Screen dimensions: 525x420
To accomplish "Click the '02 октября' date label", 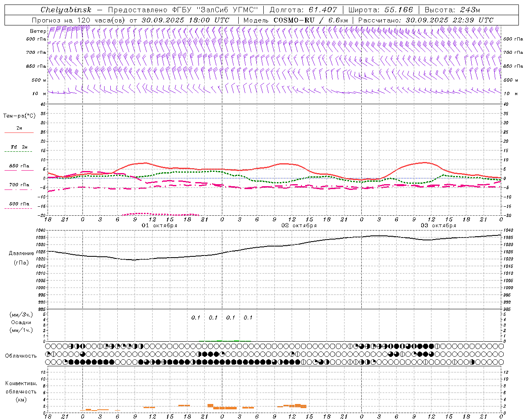I will point(299,226).
